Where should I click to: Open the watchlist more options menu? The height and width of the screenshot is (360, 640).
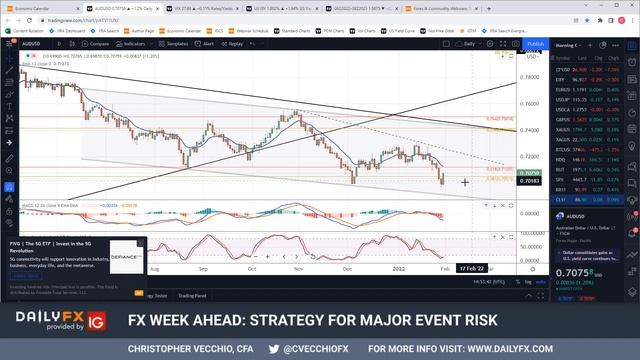click(x=616, y=45)
